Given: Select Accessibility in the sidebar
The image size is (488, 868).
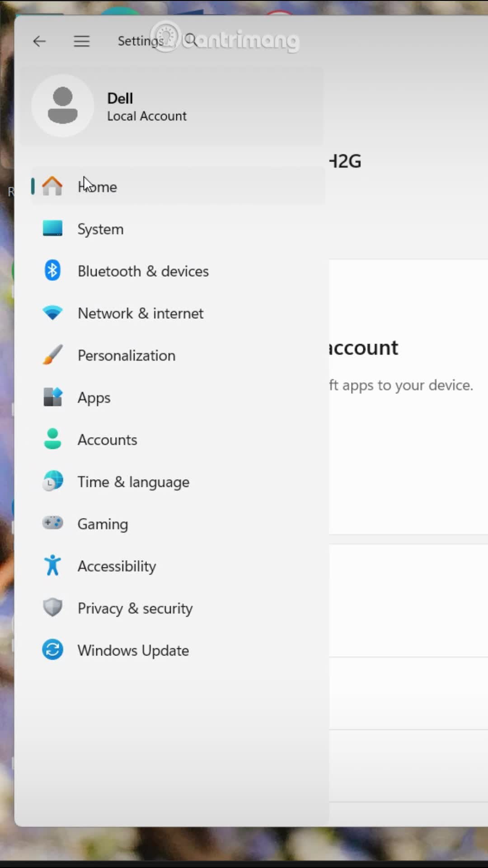Looking at the screenshot, I should tap(178, 566).
